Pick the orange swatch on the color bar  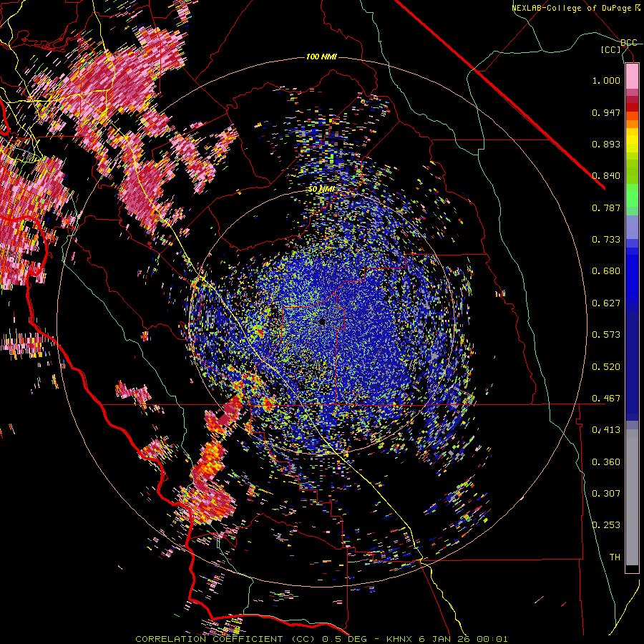[x=632, y=124]
